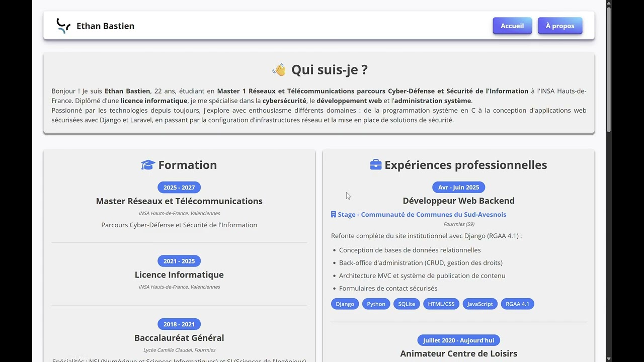
Task: Click the Ethan Bastien logo icon
Action: (63, 26)
